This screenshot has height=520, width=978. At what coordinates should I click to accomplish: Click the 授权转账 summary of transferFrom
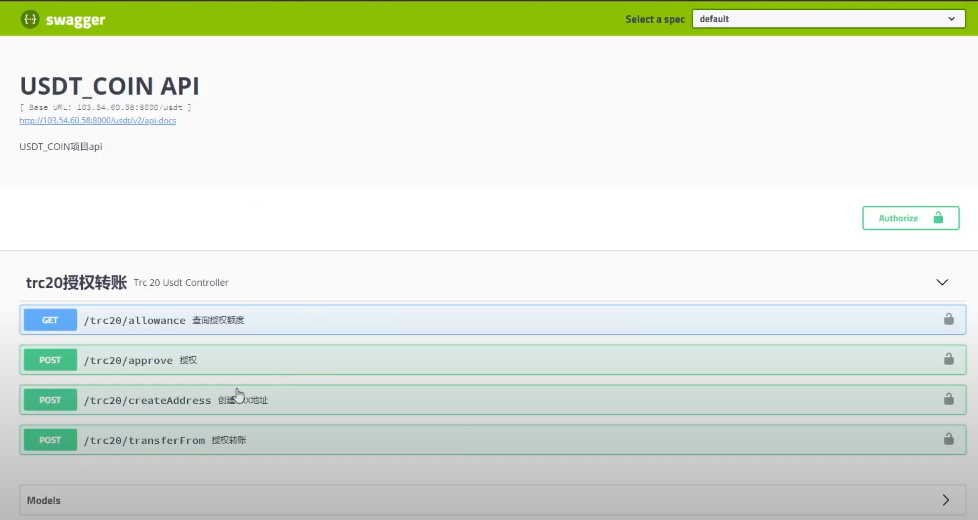point(229,440)
